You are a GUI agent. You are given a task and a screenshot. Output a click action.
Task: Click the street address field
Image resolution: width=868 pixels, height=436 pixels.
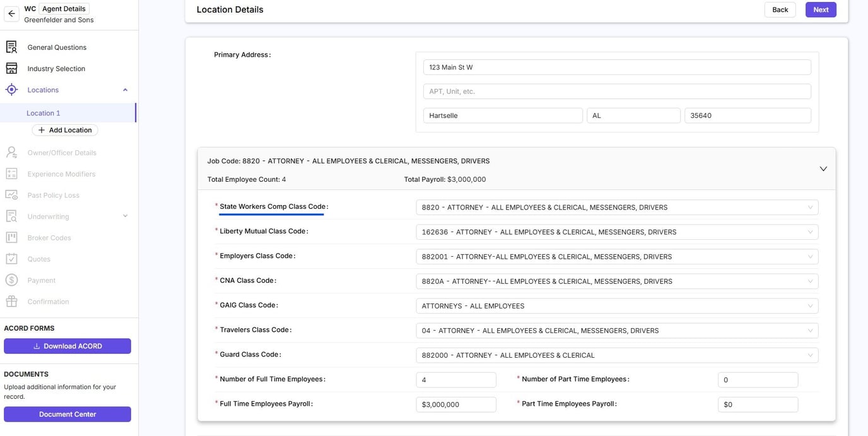click(617, 67)
